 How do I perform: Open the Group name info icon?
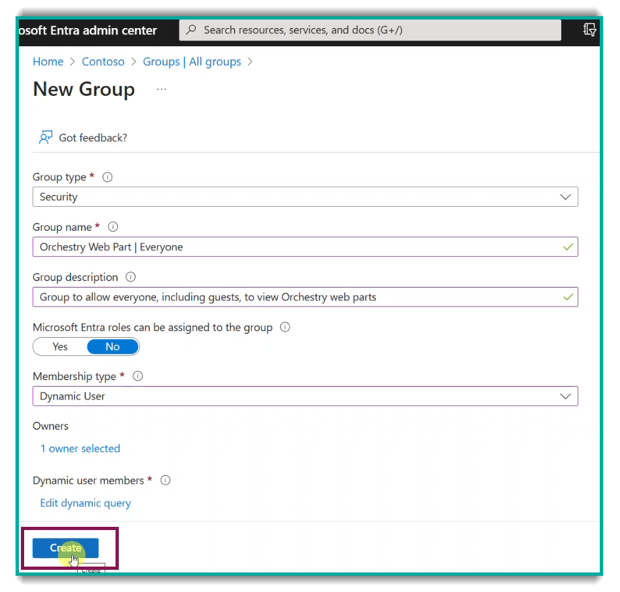pos(113,227)
